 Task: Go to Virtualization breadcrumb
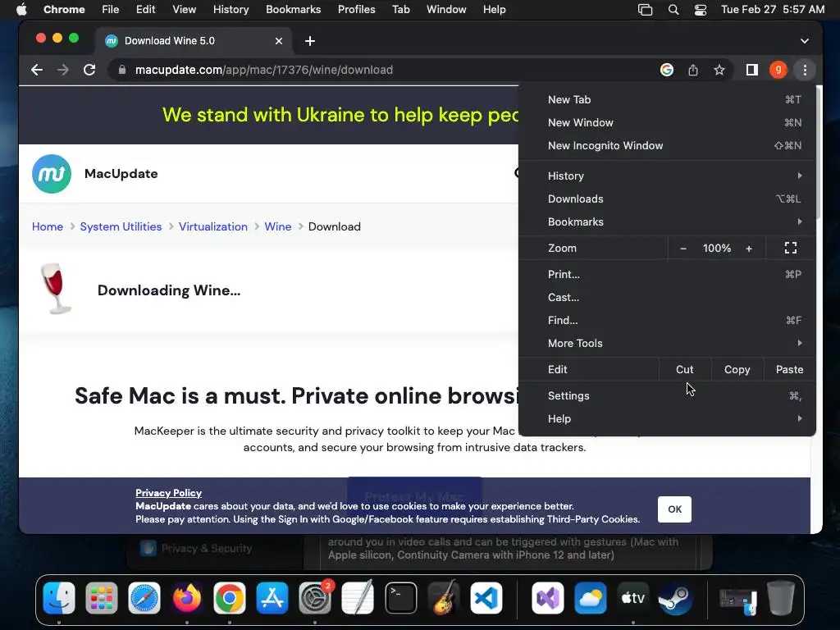coord(213,226)
